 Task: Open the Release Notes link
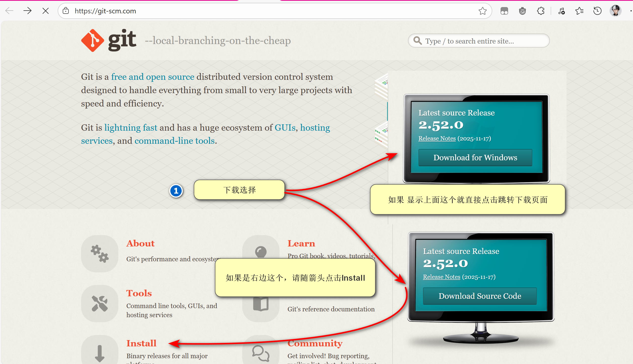click(437, 138)
